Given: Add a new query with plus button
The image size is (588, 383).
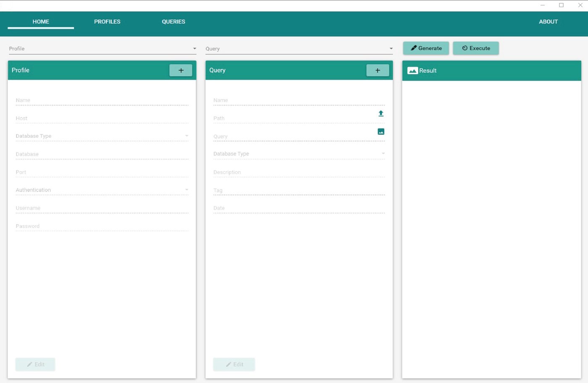Looking at the screenshot, I should pyautogui.click(x=377, y=71).
